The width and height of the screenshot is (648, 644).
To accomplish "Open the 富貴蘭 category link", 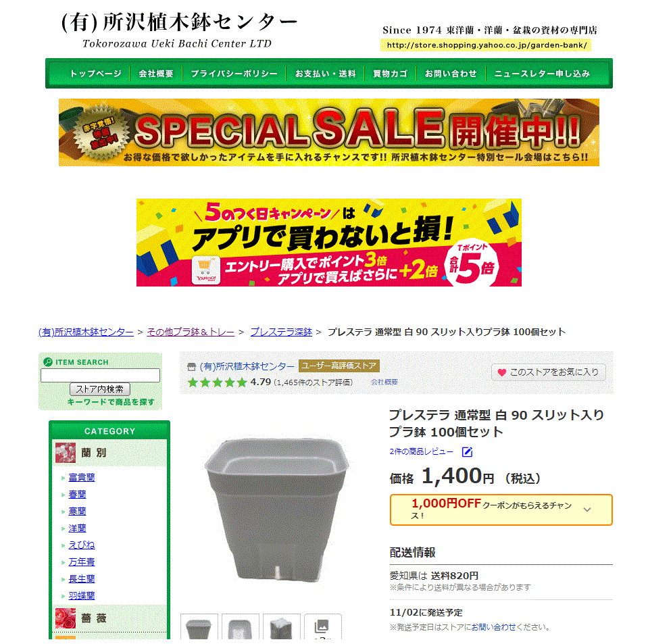I will [82, 477].
